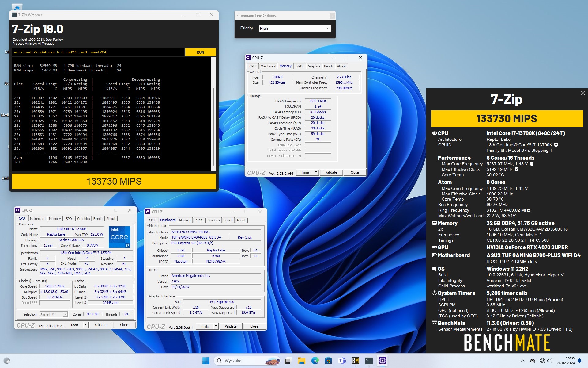Click the CPU tab CPU-Z window title icon
Image resolution: width=588 pixels, height=368 pixels.
[18, 210]
